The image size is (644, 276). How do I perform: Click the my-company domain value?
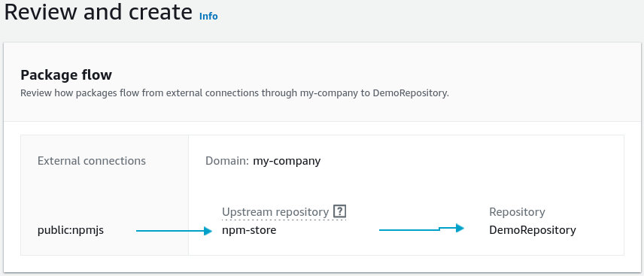pos(287,161)
